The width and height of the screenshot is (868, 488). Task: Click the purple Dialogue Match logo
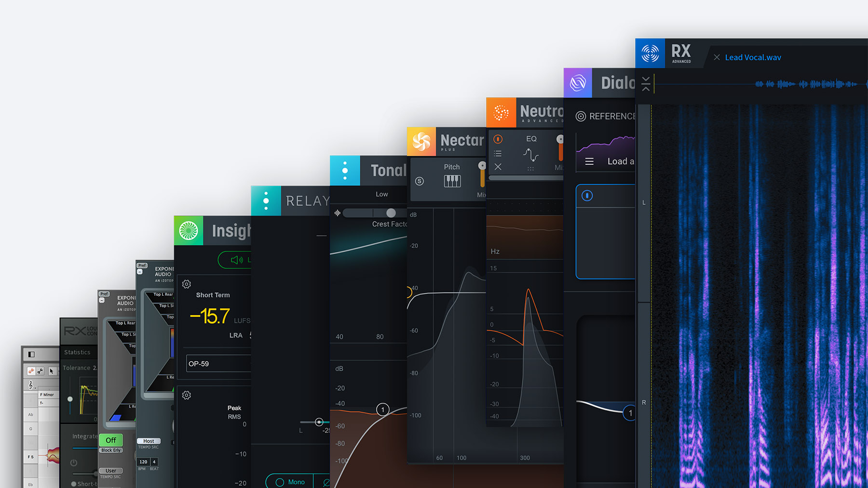click(578, 83)
